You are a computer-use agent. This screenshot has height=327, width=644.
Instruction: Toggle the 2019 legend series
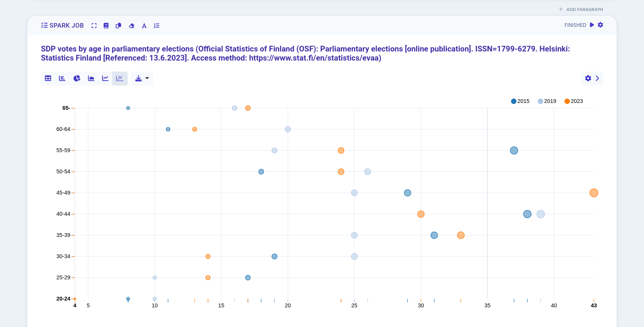click(x=547, y=101)
